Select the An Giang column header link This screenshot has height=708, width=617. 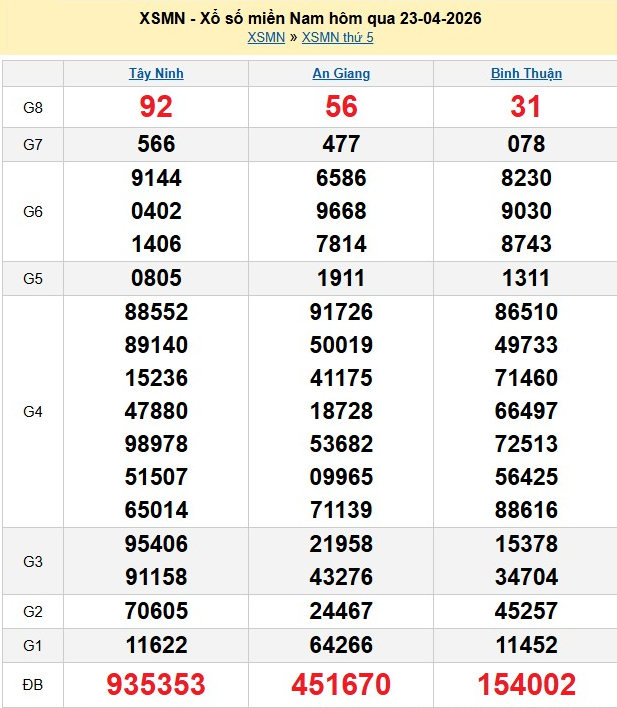341,74
